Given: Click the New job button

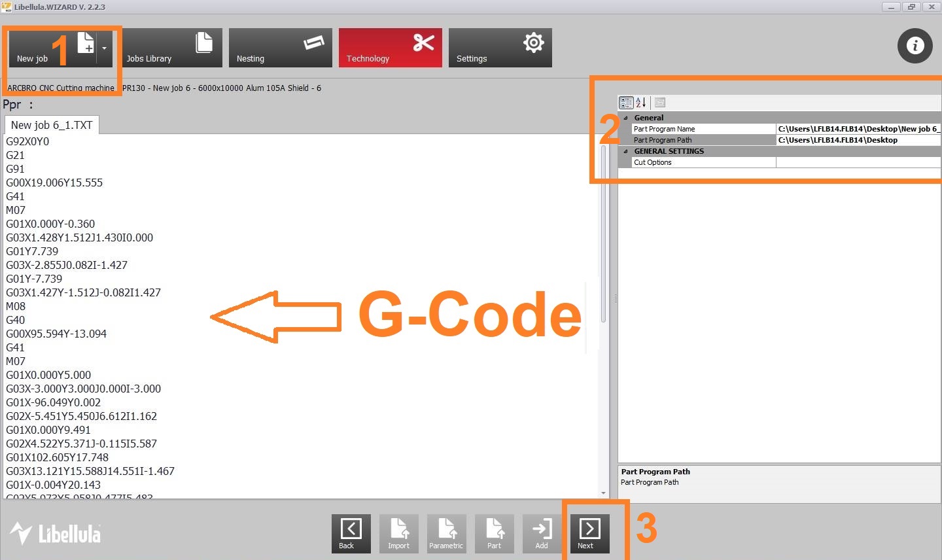Looking at the screenshot, I should pos(53,48).
